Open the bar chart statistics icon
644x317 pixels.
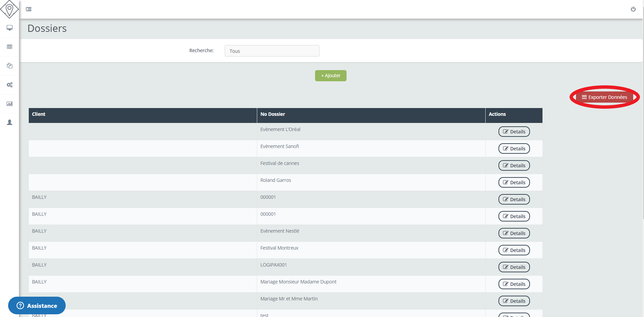(x=9, y=104)
